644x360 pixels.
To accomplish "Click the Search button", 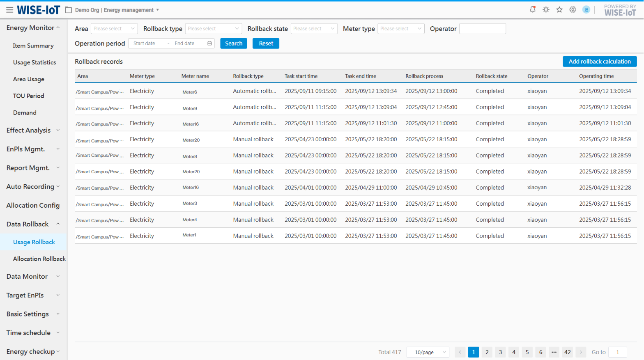I will (x=233, y=44).
